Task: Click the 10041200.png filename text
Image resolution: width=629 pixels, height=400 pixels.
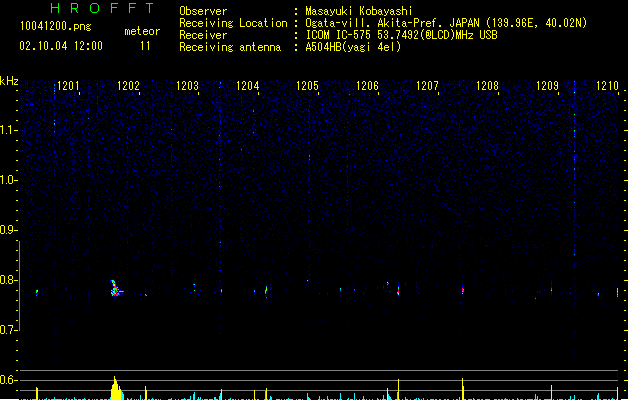Action: coord(56,26)
